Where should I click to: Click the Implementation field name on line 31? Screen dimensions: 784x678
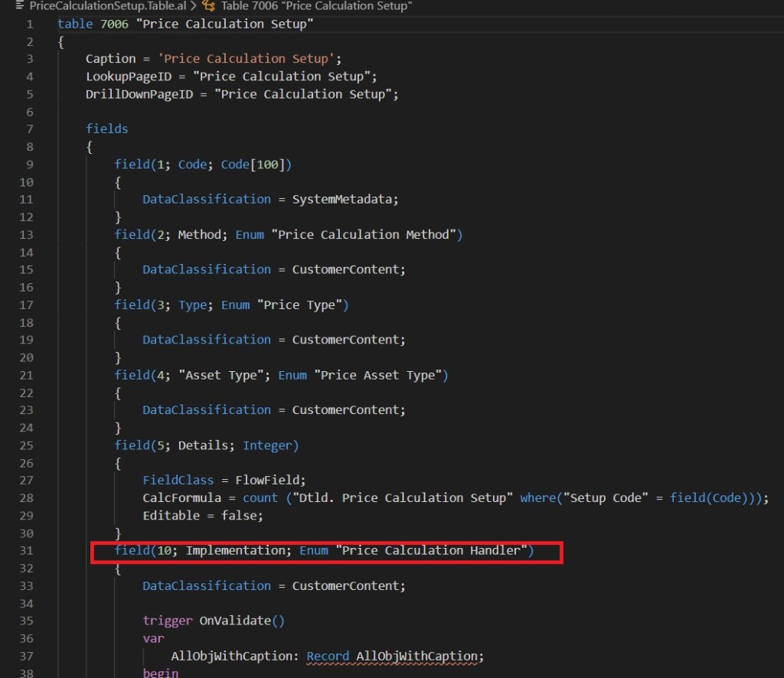233,551
